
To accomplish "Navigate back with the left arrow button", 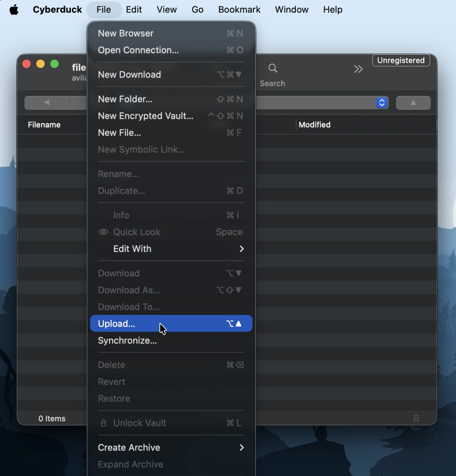I will (x=47, y=102).
